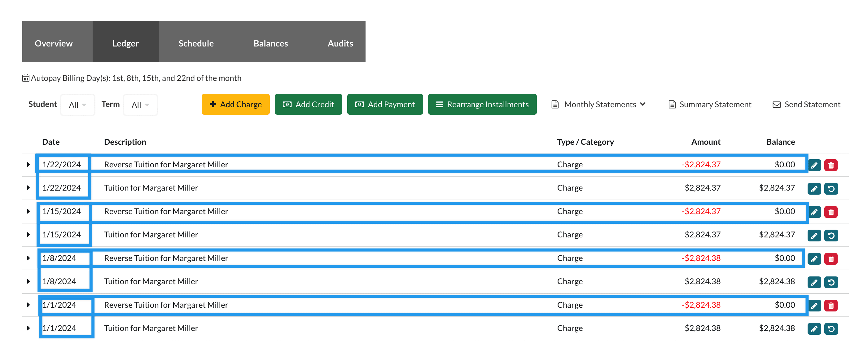The width and height of the screenshot is (868, 344).
Task: Reverse the 1/1/2024 Tuition charge
Action: point(831,329)
